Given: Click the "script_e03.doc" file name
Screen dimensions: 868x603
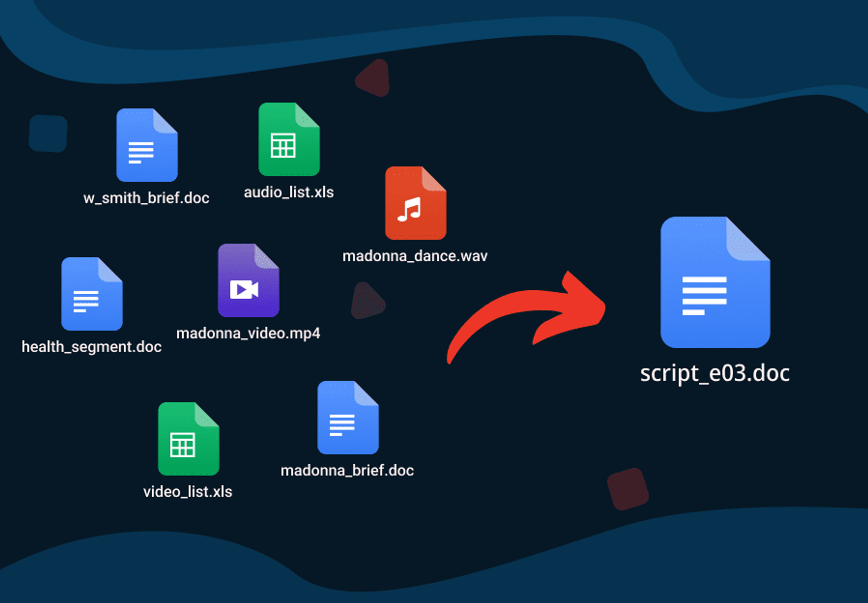Looking at the screenshot, I should pyautogui.click(x=715, y=373).
